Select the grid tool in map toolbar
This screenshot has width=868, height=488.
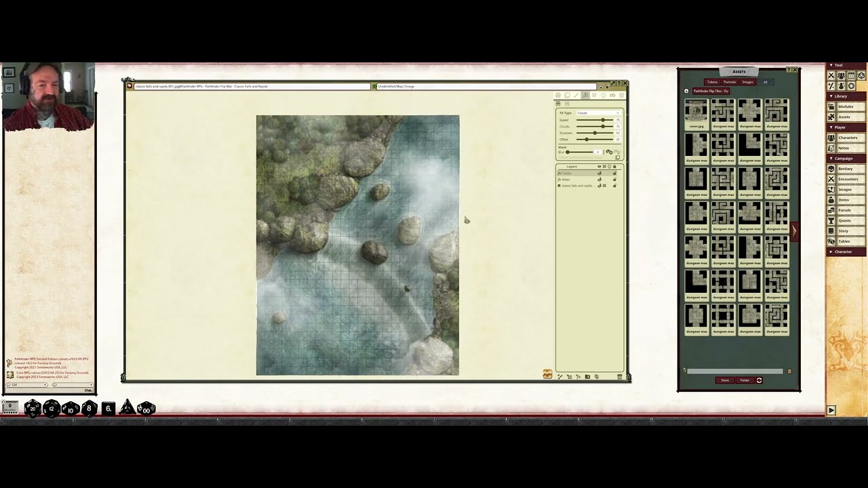pyautogui.click(x=621, y=95)
